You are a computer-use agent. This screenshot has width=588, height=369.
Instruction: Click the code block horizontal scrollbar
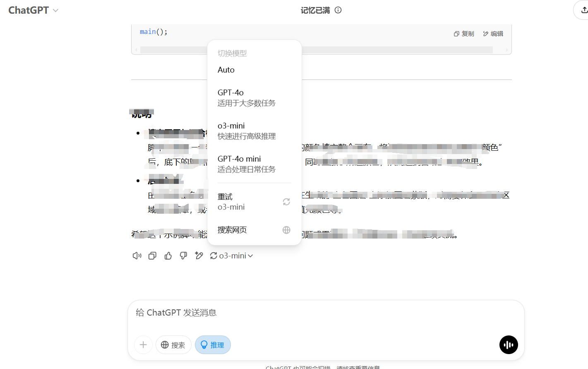click(317, 50)
